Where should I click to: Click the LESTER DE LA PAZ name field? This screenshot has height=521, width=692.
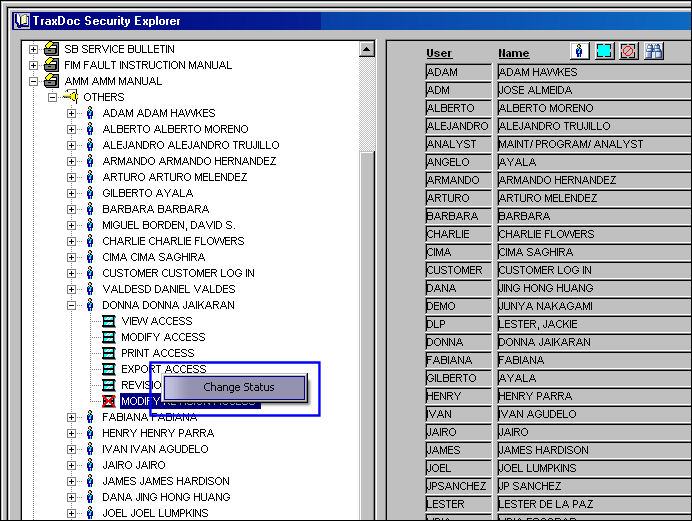(x=594, y=504)
